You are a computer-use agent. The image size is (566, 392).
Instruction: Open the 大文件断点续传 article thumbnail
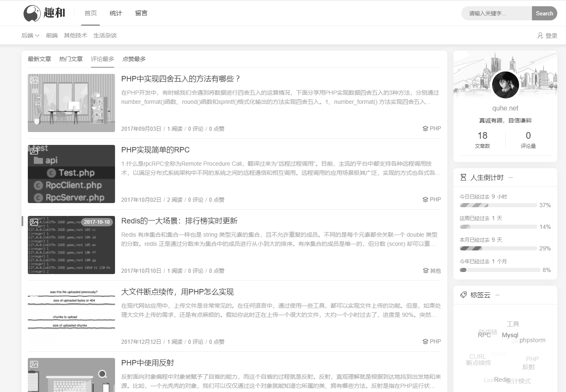pos(71,316)
